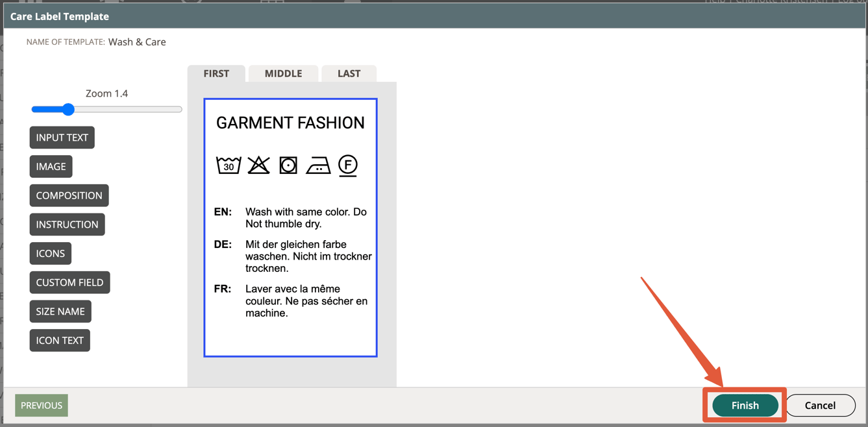Image resolution: width=868 pixels, height=427 pixels.
Task: Select the IMAGE tool
Action: pos(51,166)
